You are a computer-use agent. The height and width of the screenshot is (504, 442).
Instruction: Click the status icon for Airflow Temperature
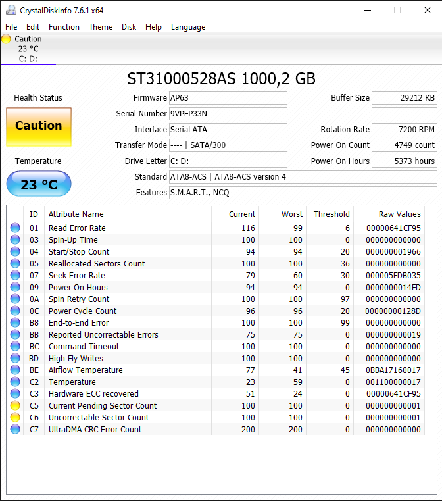click(15, 370)
